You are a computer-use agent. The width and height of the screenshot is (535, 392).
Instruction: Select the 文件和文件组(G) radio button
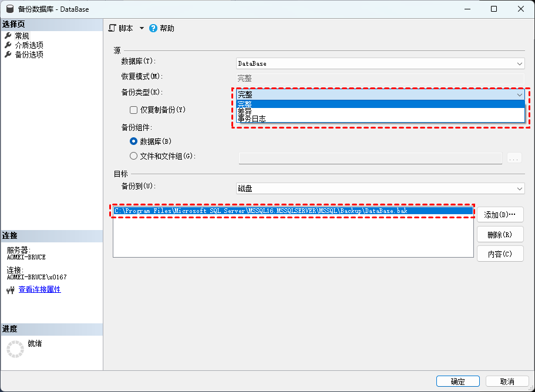(134, 156)
